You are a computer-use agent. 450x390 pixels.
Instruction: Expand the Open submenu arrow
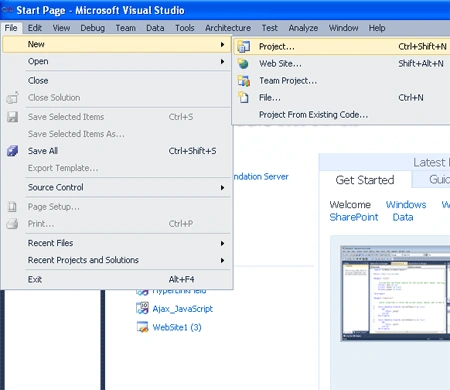point(222,61)
